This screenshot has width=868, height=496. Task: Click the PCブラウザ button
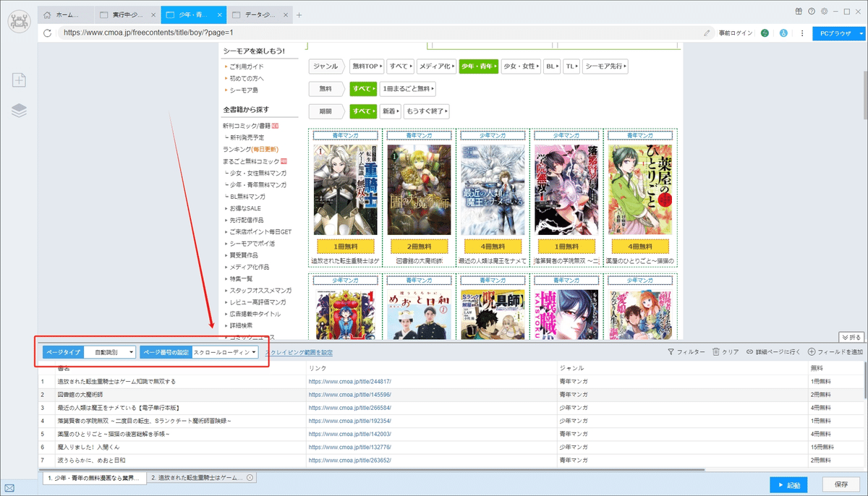coord(835,33)
